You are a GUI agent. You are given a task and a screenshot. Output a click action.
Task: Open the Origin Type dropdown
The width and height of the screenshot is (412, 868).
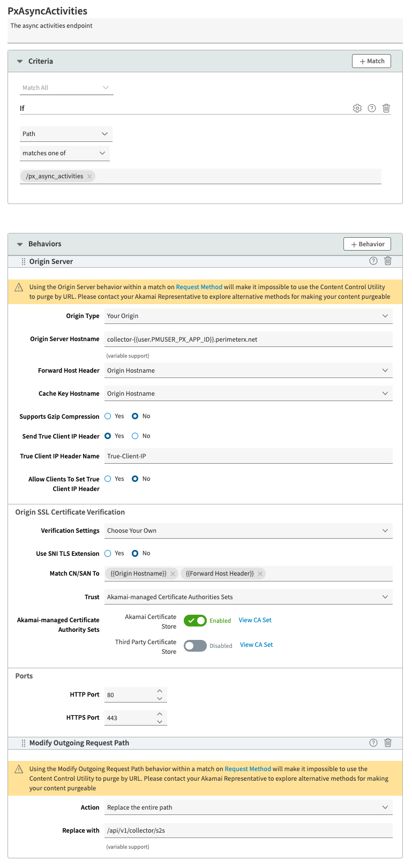click(249, 316)
